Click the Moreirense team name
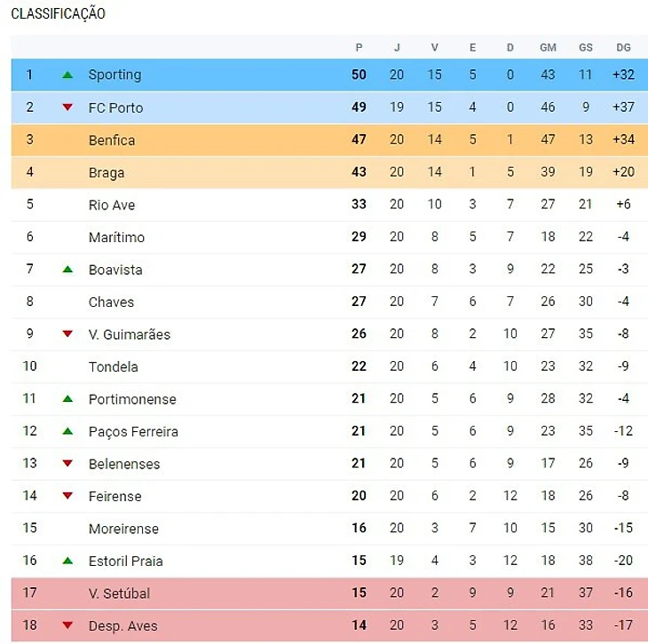 pos(123,529)
